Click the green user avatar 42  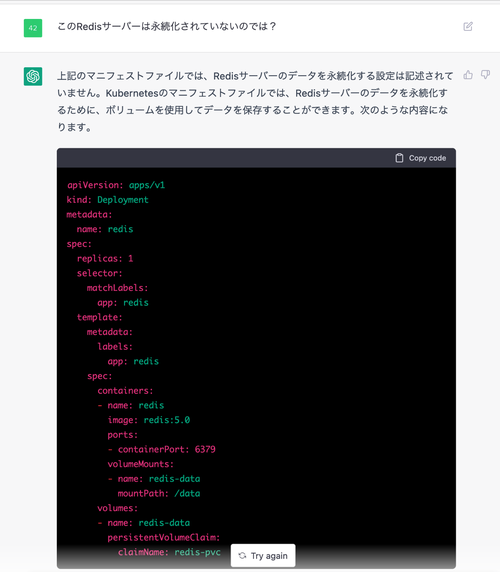(33, 28)
